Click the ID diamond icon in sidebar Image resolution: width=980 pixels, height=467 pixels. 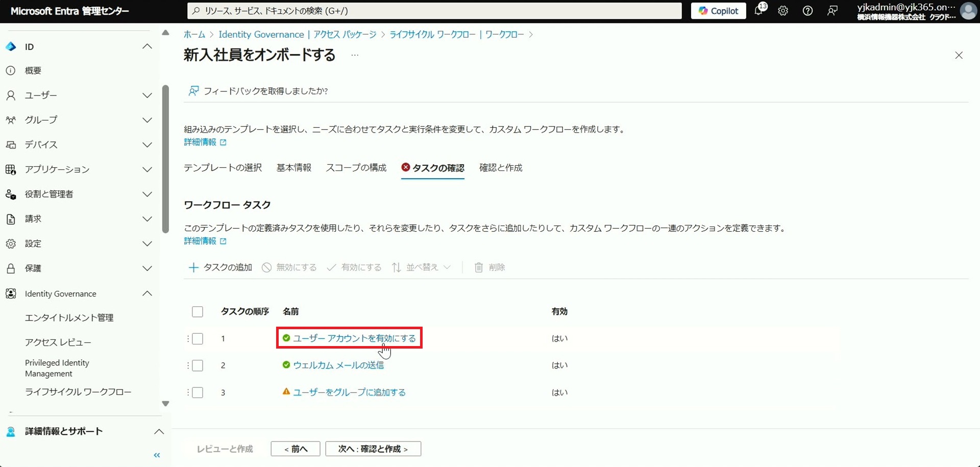[x=11, y=46]
